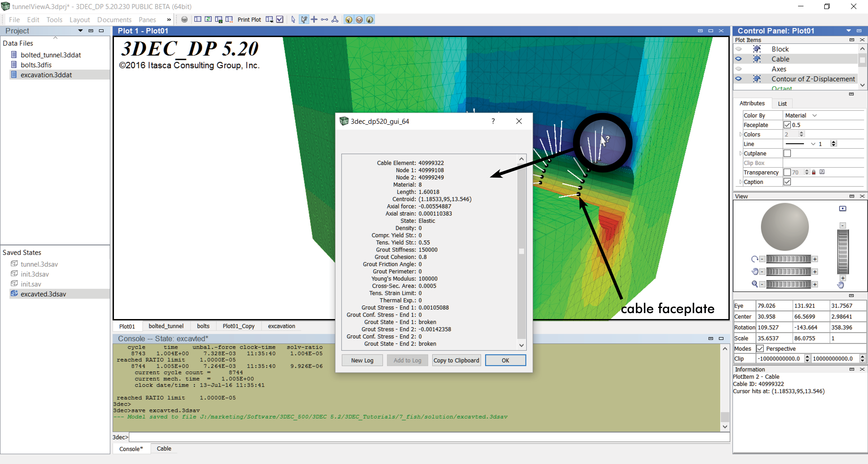The width and height of the screenshot is (868, 464).
Task: Click OK in the cable info dialog
Action: point(505,360)
